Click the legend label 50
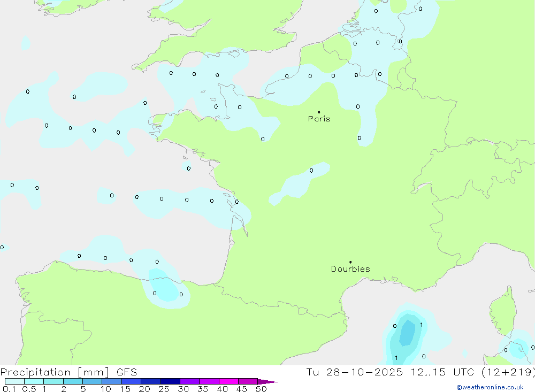535x392 pixels. click(x=261, y=389)
